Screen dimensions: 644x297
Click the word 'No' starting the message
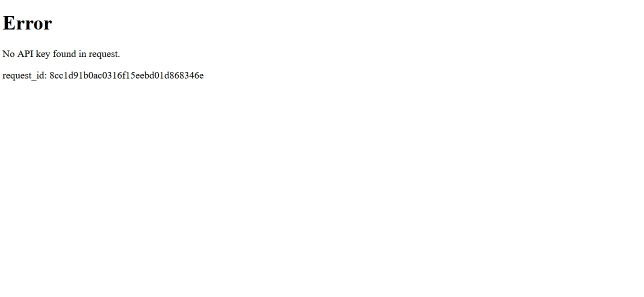(x=8, y=54)
